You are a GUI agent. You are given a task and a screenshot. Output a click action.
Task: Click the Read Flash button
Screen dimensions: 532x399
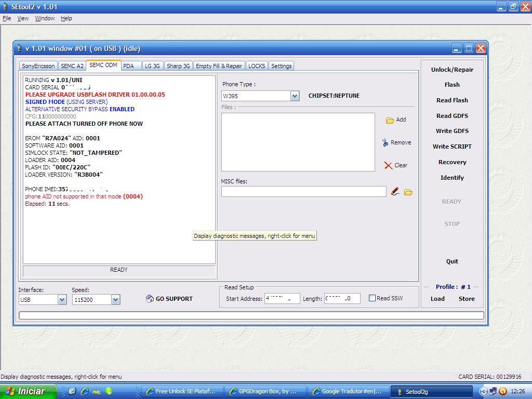click(x=452, y=100)
